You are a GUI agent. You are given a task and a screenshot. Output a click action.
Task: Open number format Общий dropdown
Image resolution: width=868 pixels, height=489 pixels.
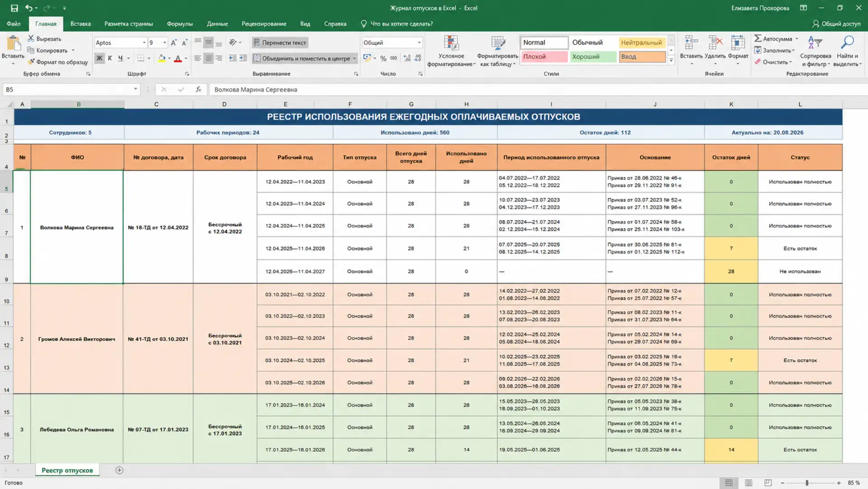(x=419, y=43)
